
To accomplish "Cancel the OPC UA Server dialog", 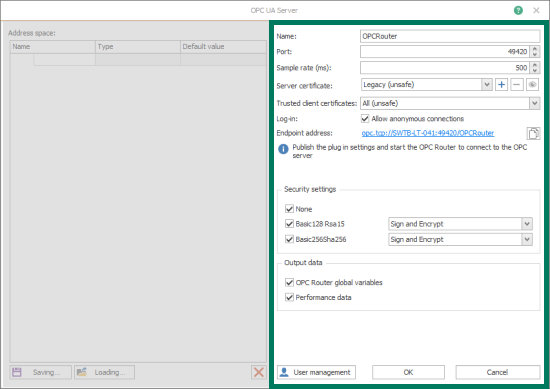I will coord(497,372).
